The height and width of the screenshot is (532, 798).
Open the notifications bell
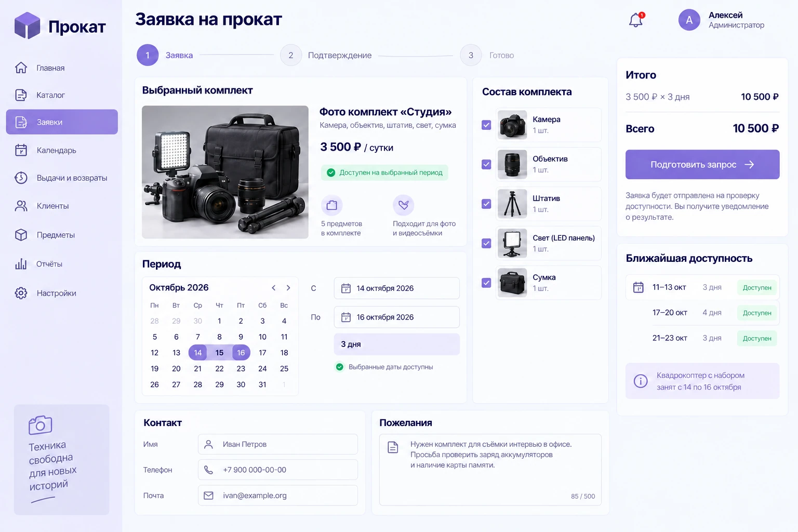[636, 20]
